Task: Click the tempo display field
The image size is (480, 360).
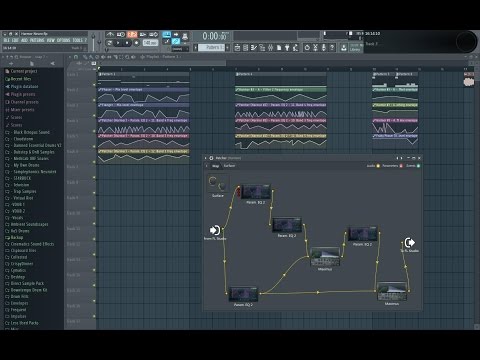Action: click(150, 43)
